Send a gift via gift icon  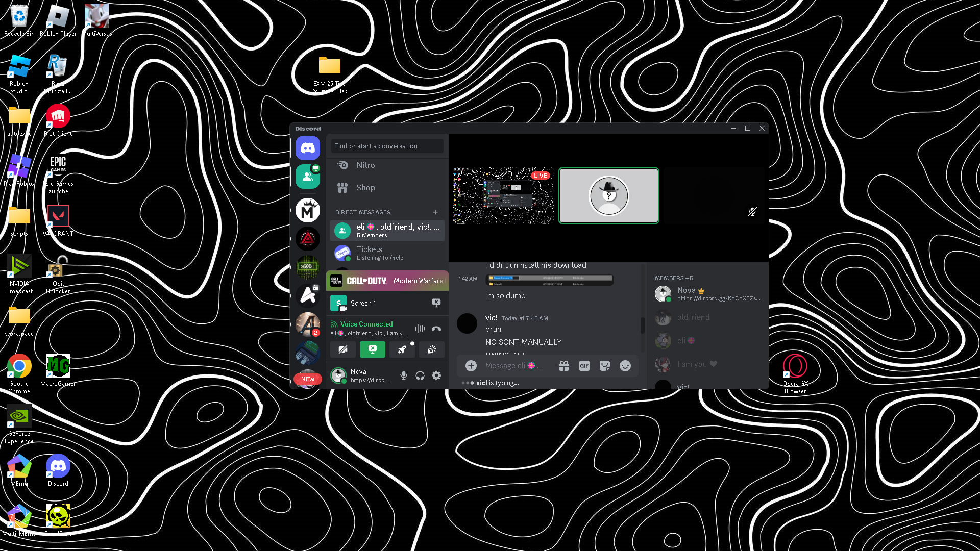tap(564, 366)
